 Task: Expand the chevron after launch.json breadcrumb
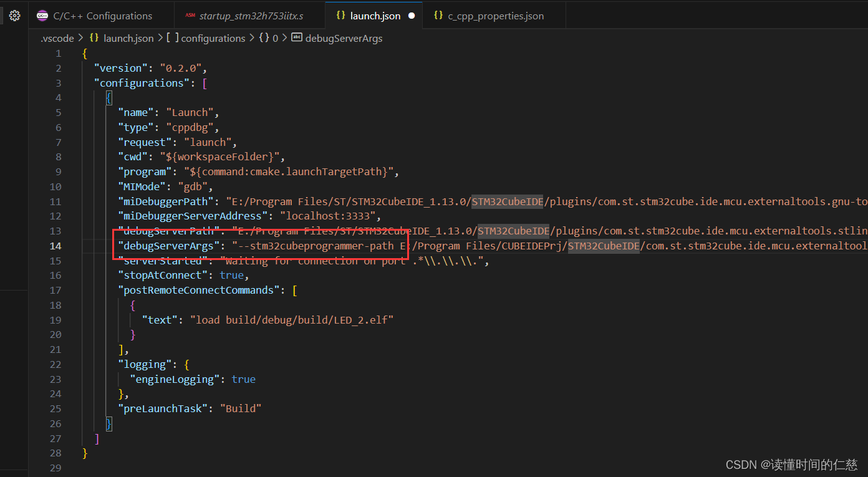click(x=158, y=37)
